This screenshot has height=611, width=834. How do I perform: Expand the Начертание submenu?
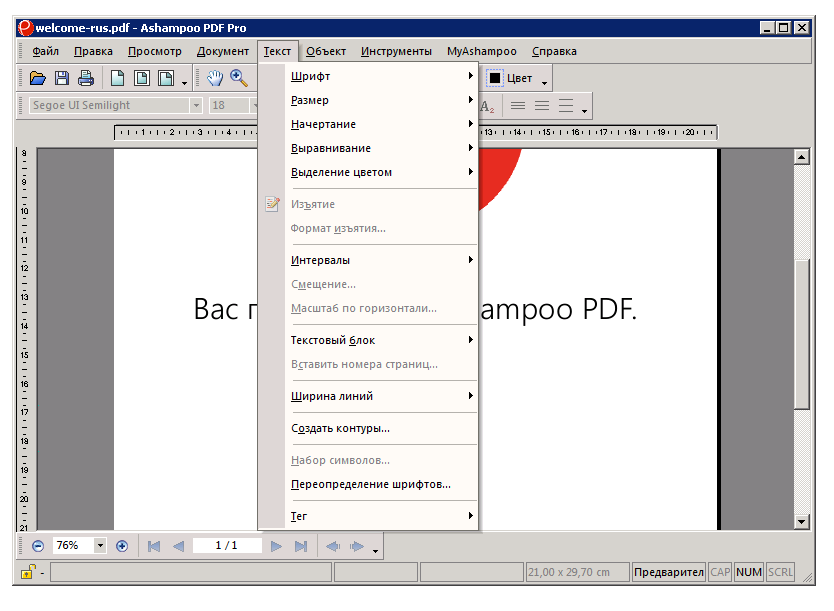381,124
